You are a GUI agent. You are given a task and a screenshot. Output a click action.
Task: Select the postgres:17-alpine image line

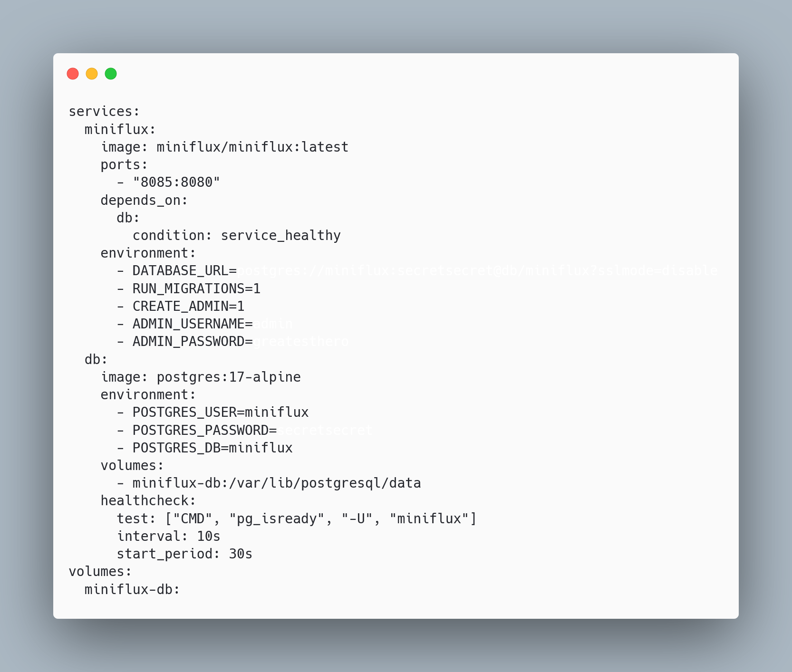click(x=201, y=377)
